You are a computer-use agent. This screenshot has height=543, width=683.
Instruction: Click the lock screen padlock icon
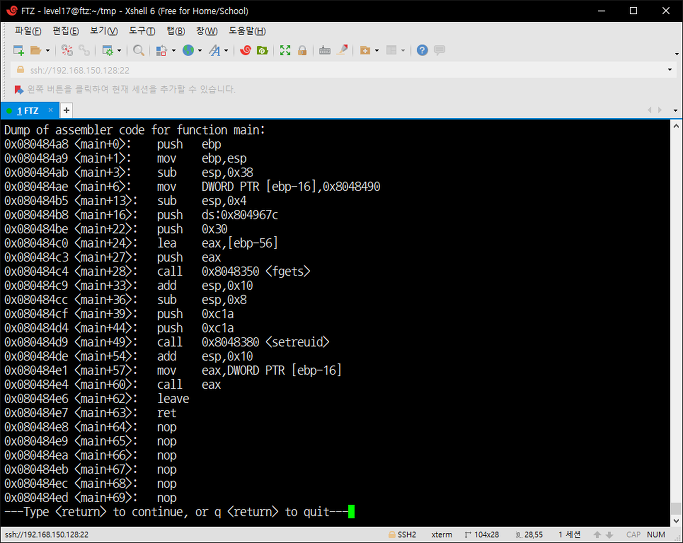pyautogui.click(x=302, y=51)
